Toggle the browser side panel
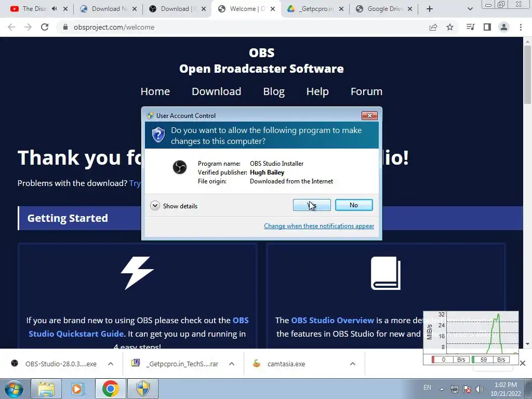The width and height of the screenshot is (532, 399). pyautogui.click(x=487, y=27)
